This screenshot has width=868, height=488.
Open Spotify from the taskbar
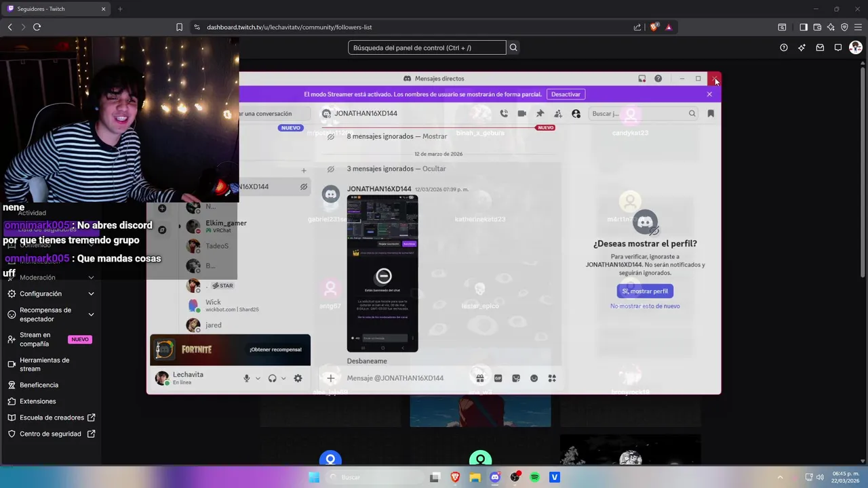(534, 477)
